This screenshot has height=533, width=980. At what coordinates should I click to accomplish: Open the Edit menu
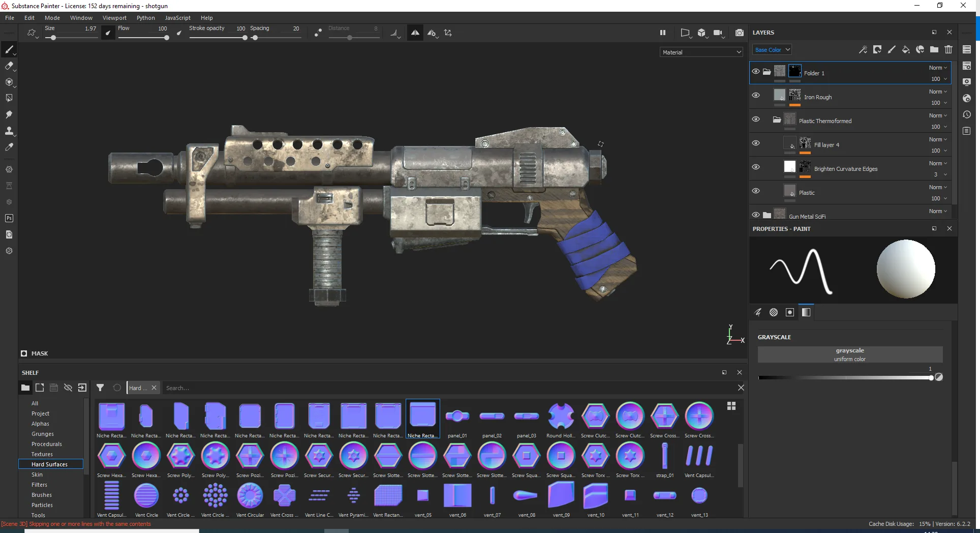(x=29, y=18)
